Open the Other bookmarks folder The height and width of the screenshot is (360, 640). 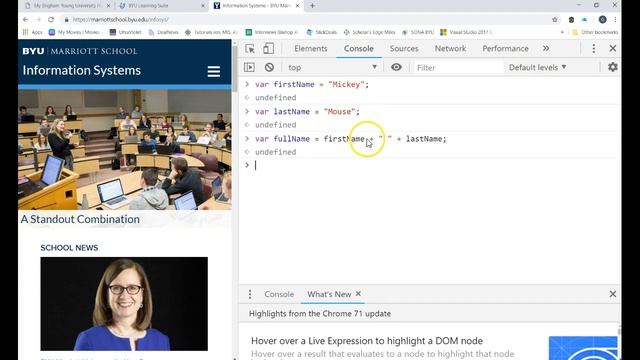595,32
